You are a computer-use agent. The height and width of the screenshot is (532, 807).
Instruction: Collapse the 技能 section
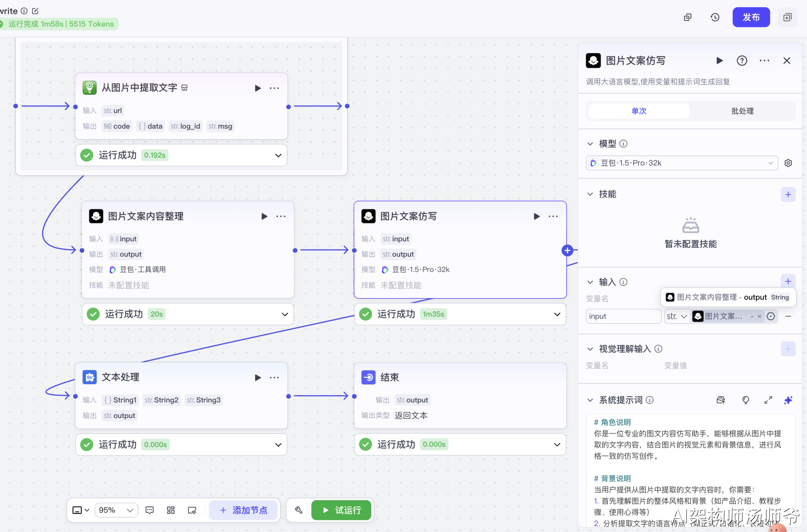click(590, 194)
